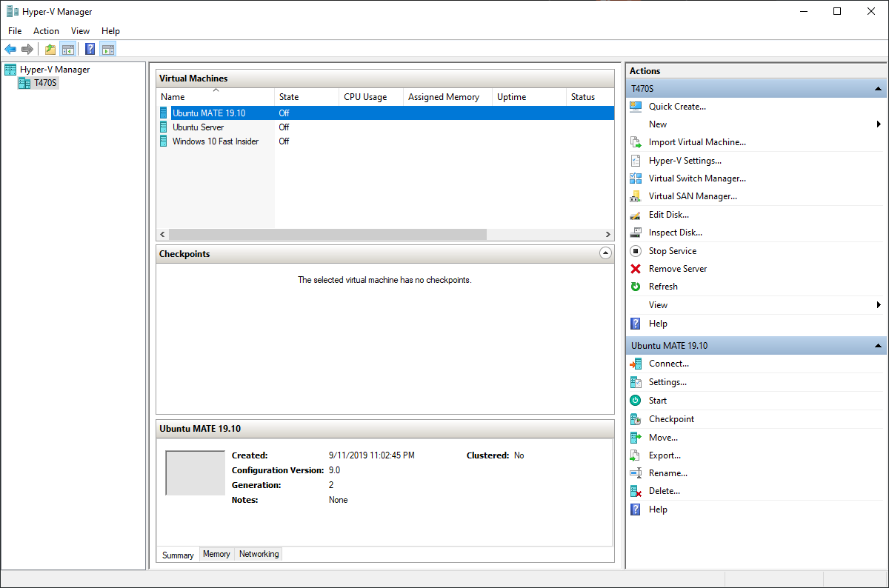Click Connect... for Ubuntu MATE
The width and height of the screenshot is (889, 588).
click(669, 364)
